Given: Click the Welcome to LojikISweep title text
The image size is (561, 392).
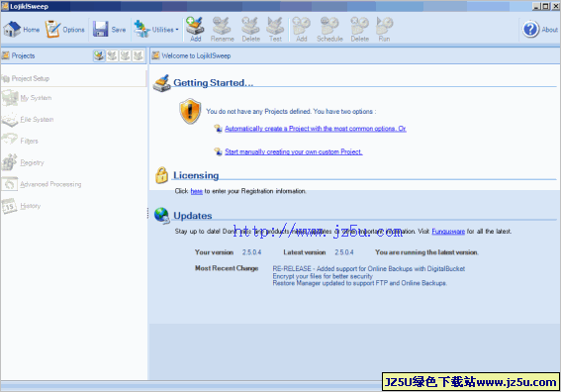Looking at the screenshot, I should (196, 55).
